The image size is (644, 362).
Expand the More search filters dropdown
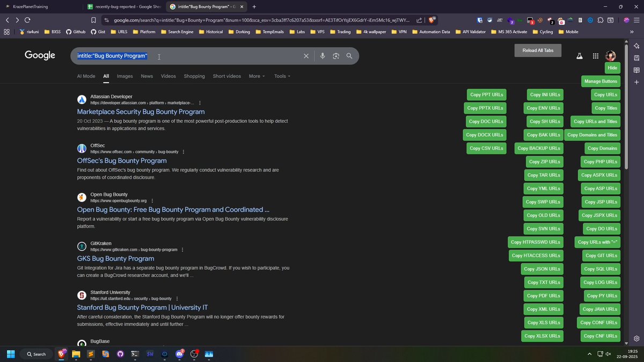(x=257, y=76)
